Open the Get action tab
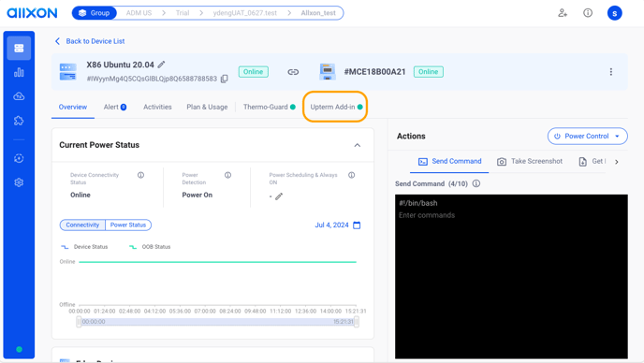Viewport: 644px width, 363px height. tap(593, 161)
